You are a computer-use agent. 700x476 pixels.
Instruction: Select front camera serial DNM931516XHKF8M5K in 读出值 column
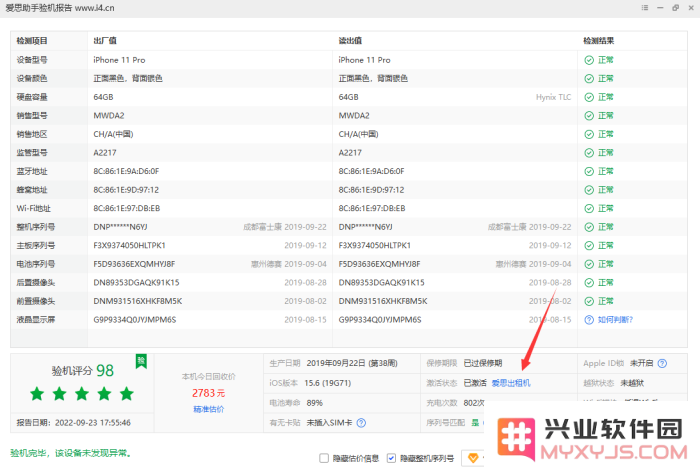[383, 301]
